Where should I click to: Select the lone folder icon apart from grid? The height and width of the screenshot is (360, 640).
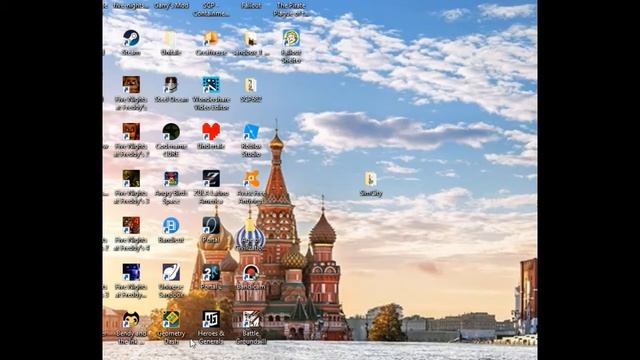click(370, 179)
